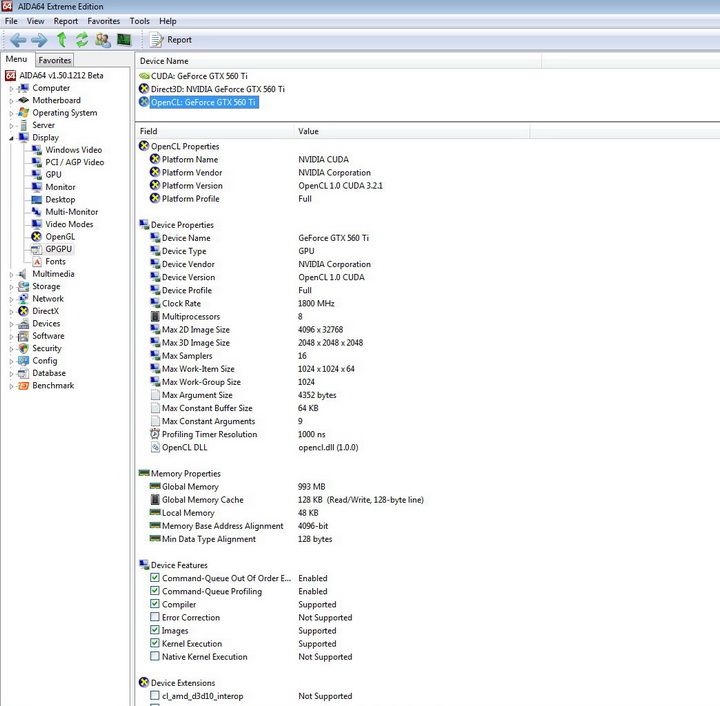
Task: Open the Report menu
Action: [x=66, y=21]
